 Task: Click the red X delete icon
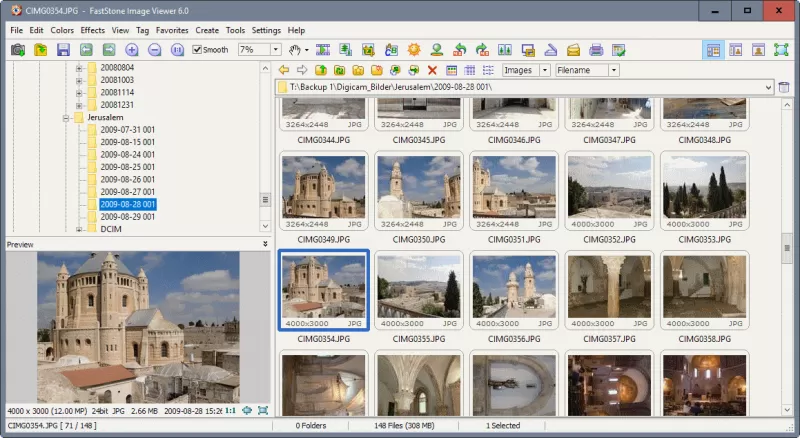coord(432,70)
